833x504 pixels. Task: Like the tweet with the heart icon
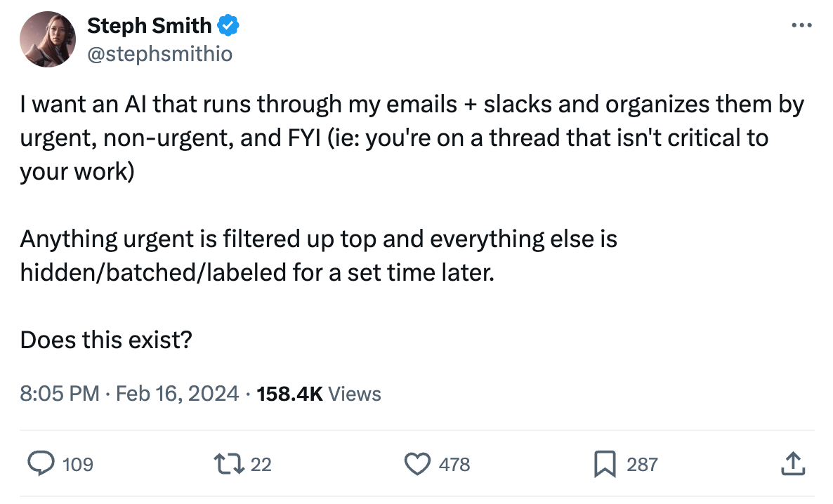[x=419, y=463]
